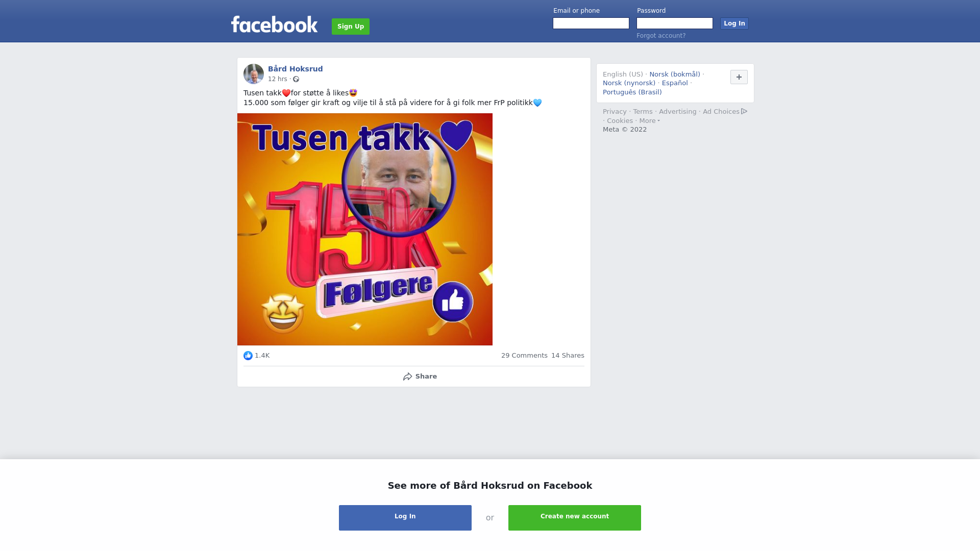Select Português (Brasil) language
Screen dimensions: 980x551
(x=632, y=92)
